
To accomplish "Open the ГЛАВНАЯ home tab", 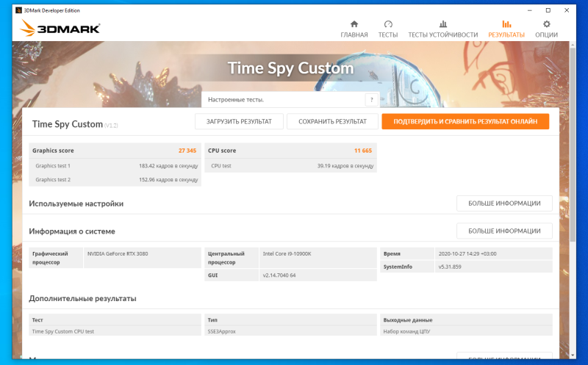I will pyautogui.click(x=354, y=29).
